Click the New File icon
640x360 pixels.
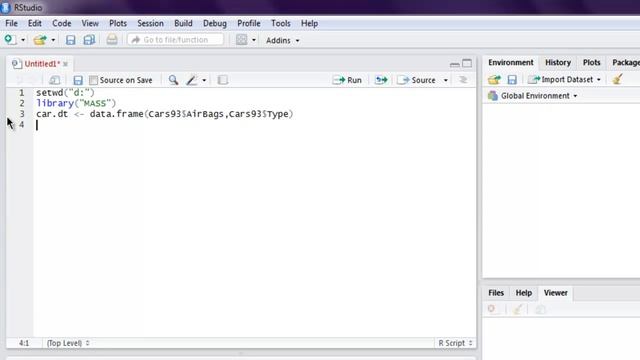[10, 40]
